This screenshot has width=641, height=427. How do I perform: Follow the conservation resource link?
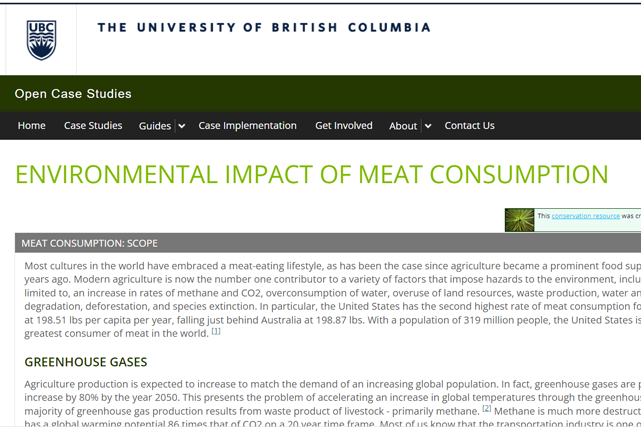point(585,216)
